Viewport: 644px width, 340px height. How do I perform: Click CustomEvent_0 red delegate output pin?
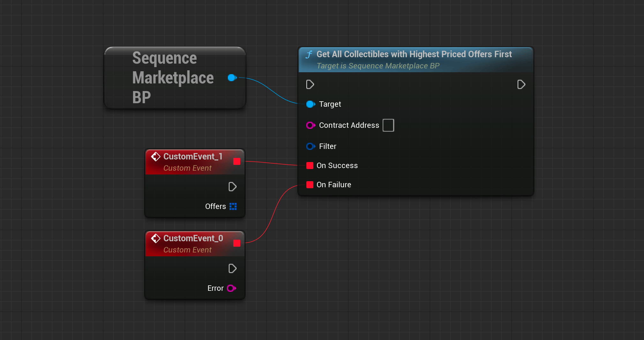(x=237, y=243)
